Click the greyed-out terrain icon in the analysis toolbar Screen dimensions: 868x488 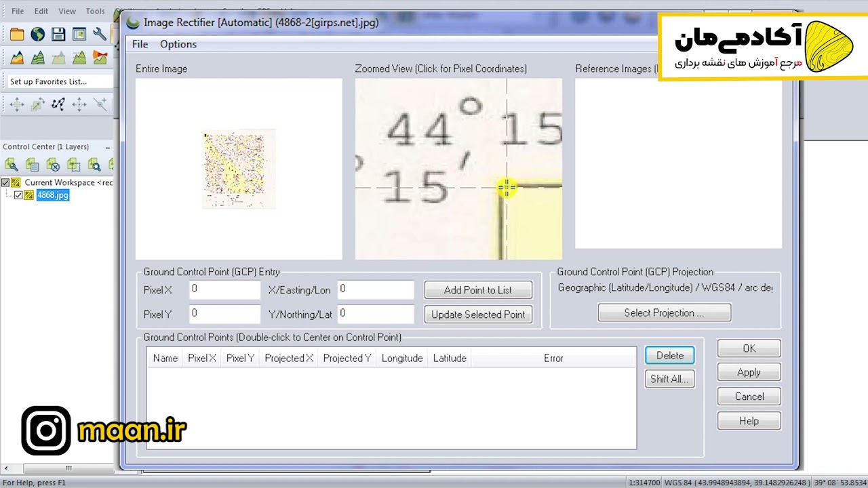pyautogui.click(x=58, y=58)
